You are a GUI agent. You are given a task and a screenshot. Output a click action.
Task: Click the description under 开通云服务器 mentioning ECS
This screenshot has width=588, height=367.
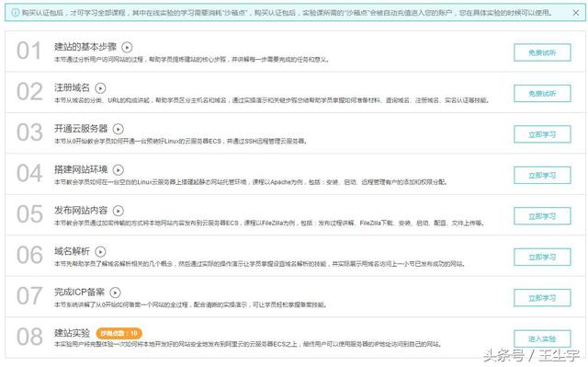pos(181,142)
